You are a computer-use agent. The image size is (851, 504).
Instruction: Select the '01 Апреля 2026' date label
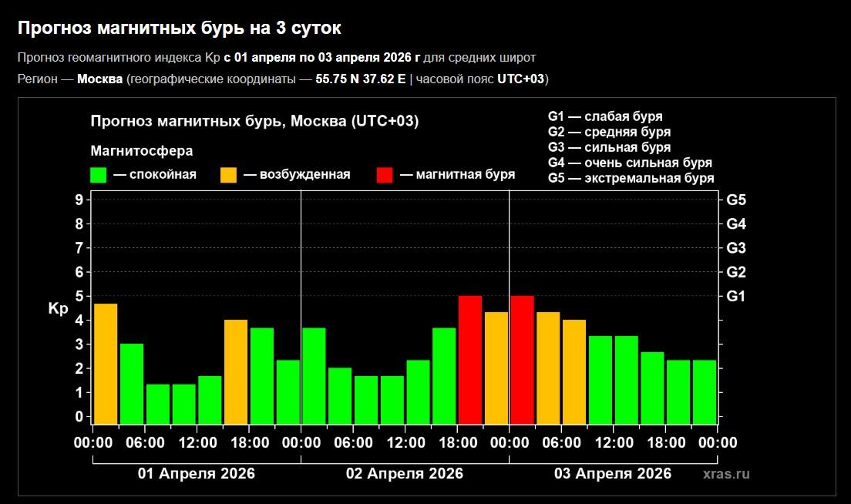196,473
